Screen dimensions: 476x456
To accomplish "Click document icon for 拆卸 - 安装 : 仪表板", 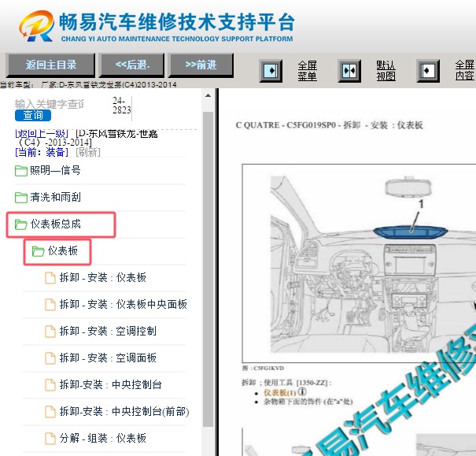I will (x=50, y=278).
